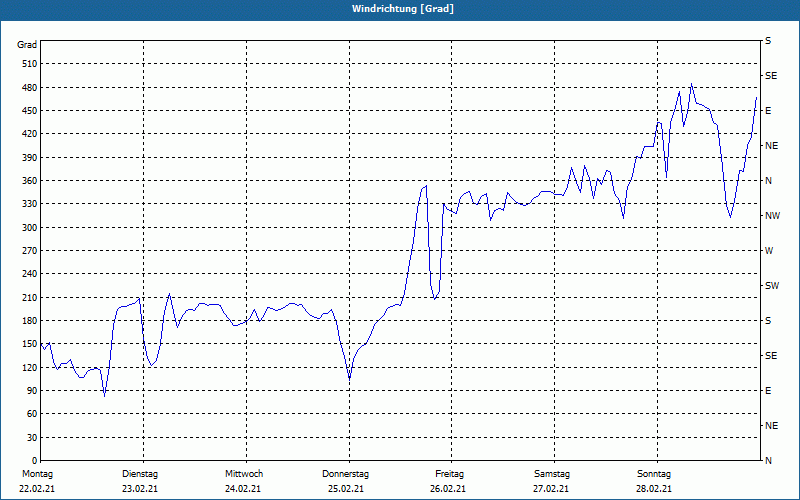Click the 300 y-axis value

click(30, 227)
